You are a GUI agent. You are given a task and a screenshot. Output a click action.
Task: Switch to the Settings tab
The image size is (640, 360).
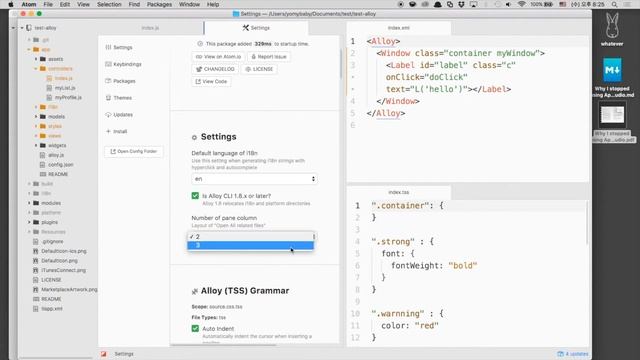click(256, 28)
